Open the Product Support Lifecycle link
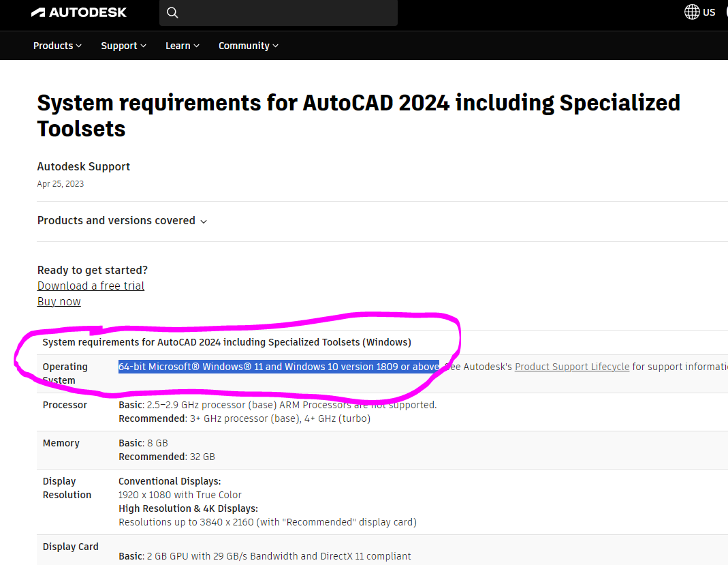Screen dimensions: 728x565 [571, 366]
